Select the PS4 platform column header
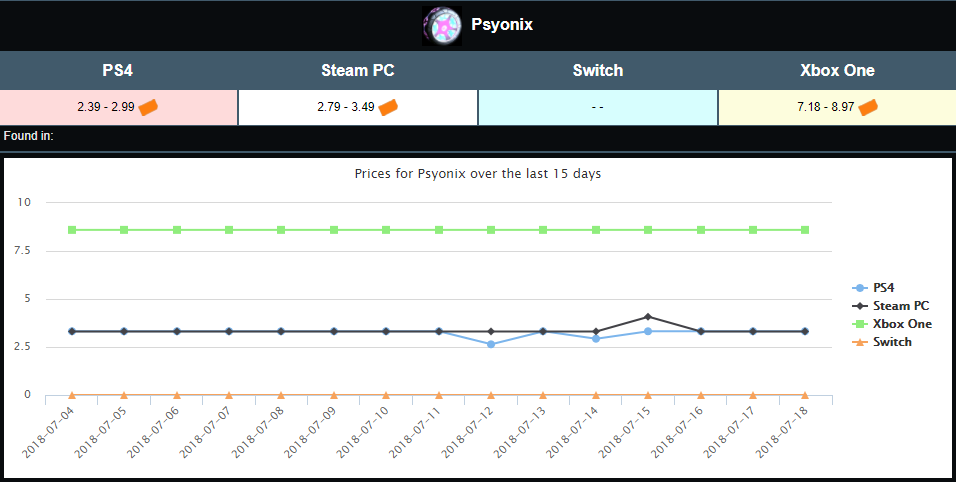This screenshot has width=956, height=482. point(118,71)
